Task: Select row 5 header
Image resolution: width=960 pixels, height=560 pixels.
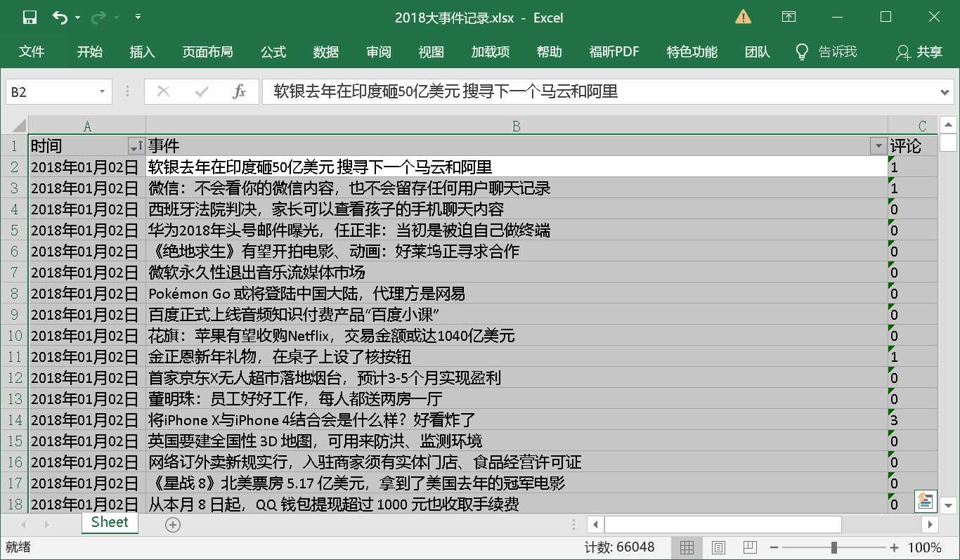Action: click(14, 230)
